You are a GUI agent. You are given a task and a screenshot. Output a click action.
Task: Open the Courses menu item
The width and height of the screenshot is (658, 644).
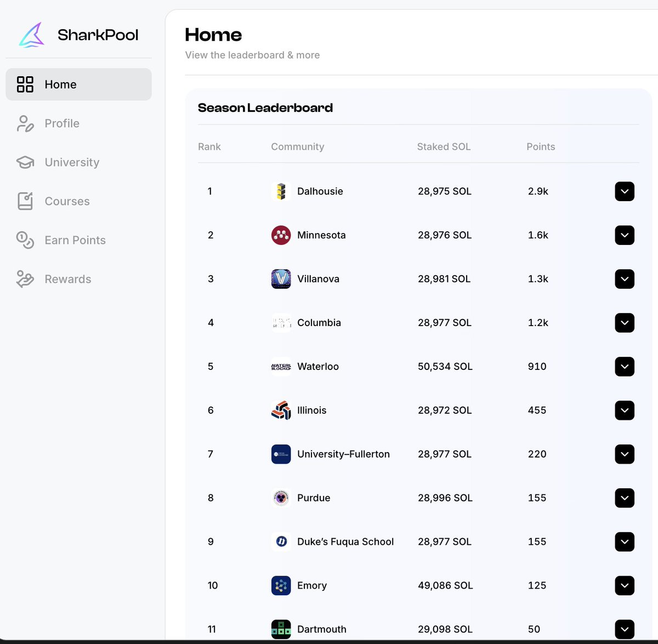(78, 201)
